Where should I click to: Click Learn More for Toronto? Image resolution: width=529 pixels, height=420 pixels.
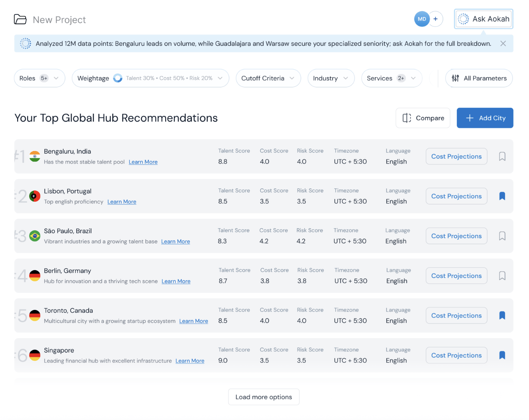click(x=194, y=321)
